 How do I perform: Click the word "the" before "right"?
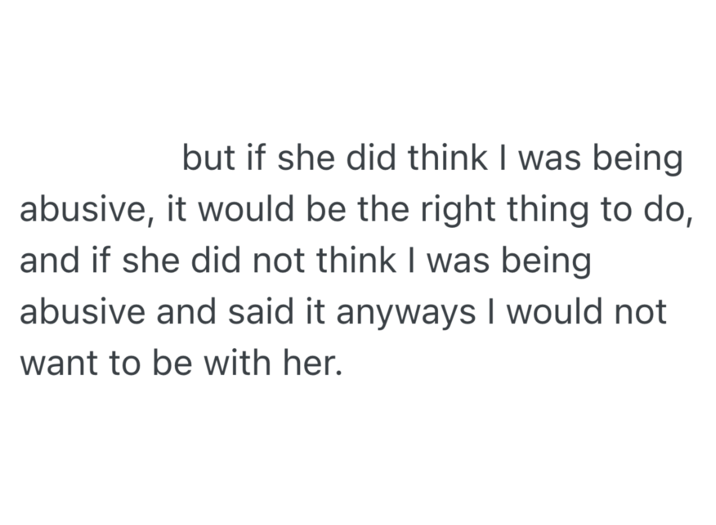pos(392,211)
